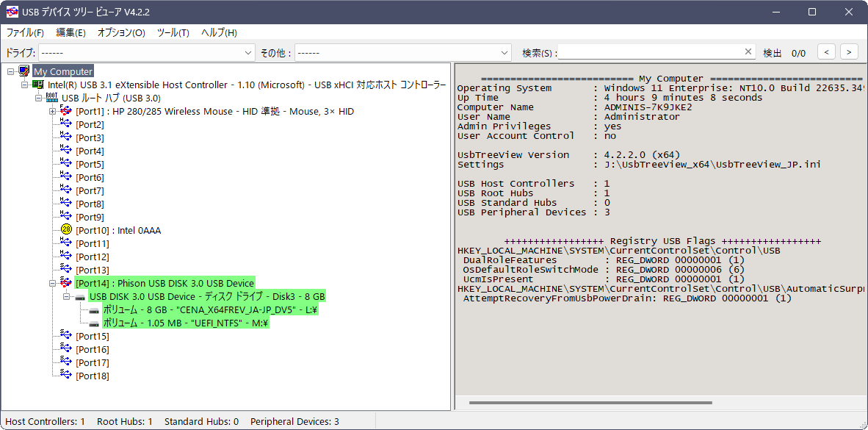Open the オプション(O) menu
The height and width of the screenshot is (430, 868).
(121, 32)
